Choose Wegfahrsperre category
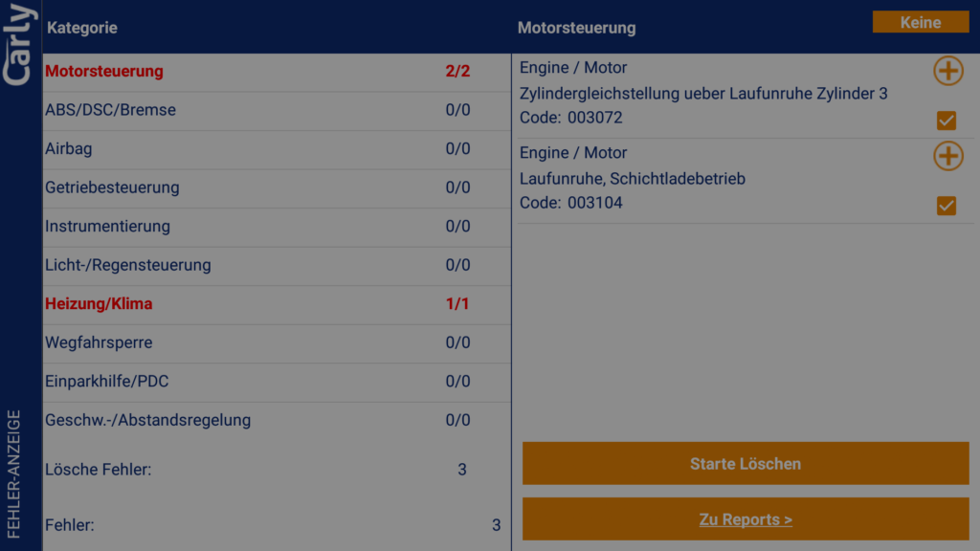 [x=99, y=342]
